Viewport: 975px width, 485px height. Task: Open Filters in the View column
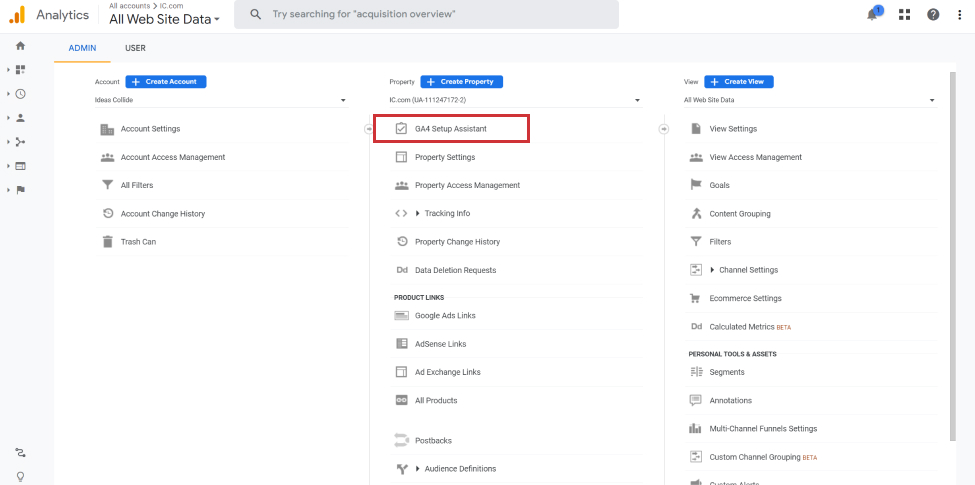point(720,242)
